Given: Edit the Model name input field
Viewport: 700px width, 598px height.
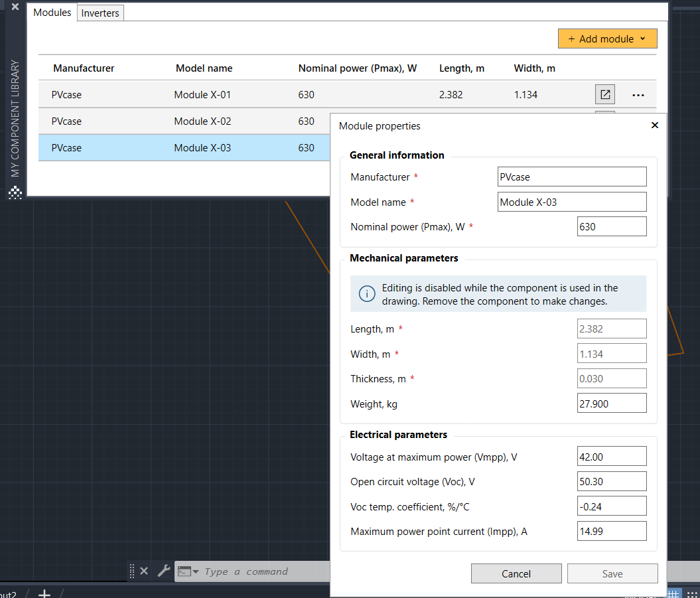Looking at the screenshot, I should (572, 202).
